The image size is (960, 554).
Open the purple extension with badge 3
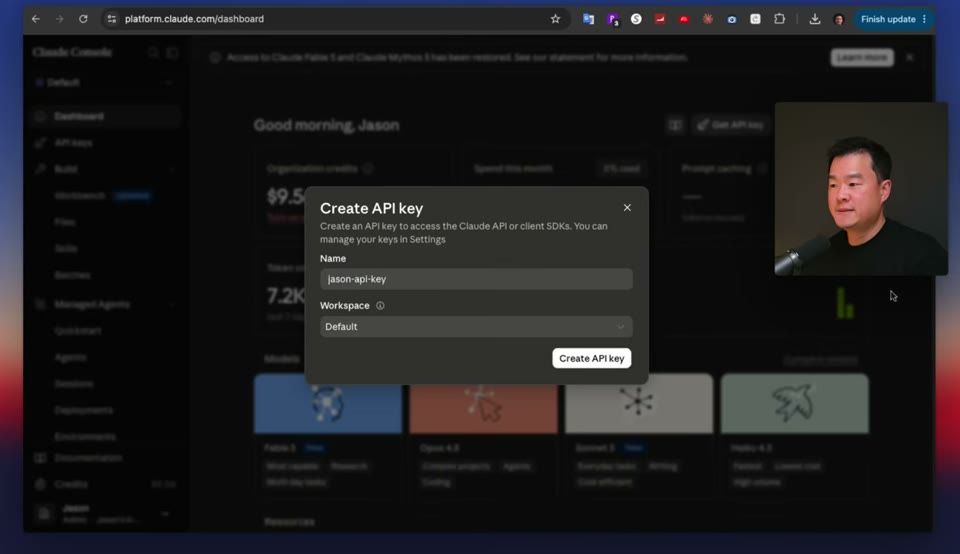click(613, 20)
